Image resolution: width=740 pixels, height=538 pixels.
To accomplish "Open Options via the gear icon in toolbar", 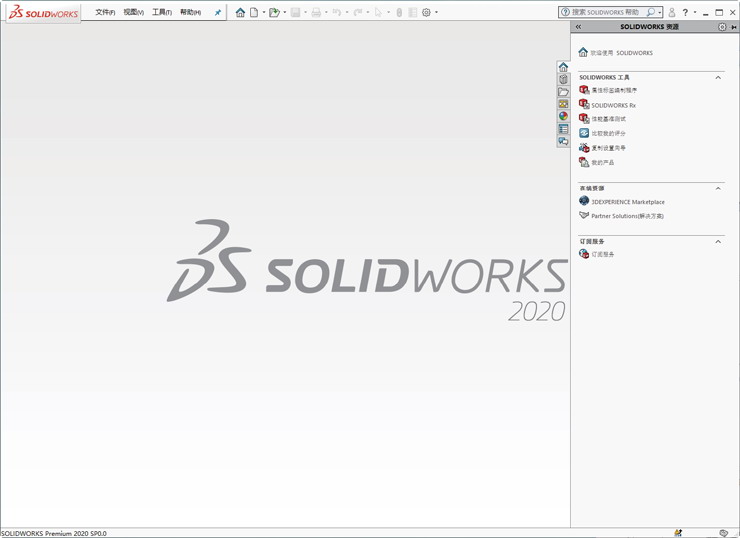I will click(x=426, y=13).
